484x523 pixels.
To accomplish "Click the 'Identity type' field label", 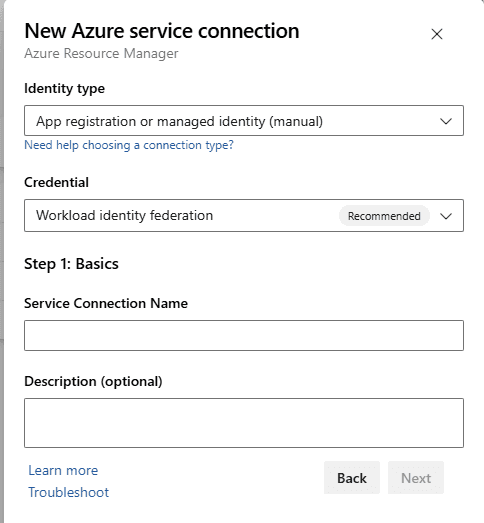I will point(64,89).
